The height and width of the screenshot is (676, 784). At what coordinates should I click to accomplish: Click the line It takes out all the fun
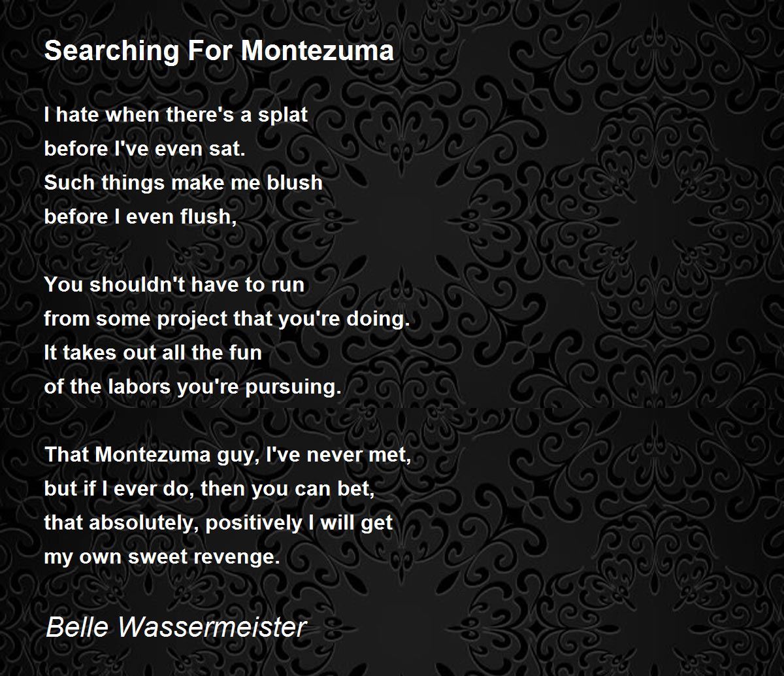coord(153,353)
